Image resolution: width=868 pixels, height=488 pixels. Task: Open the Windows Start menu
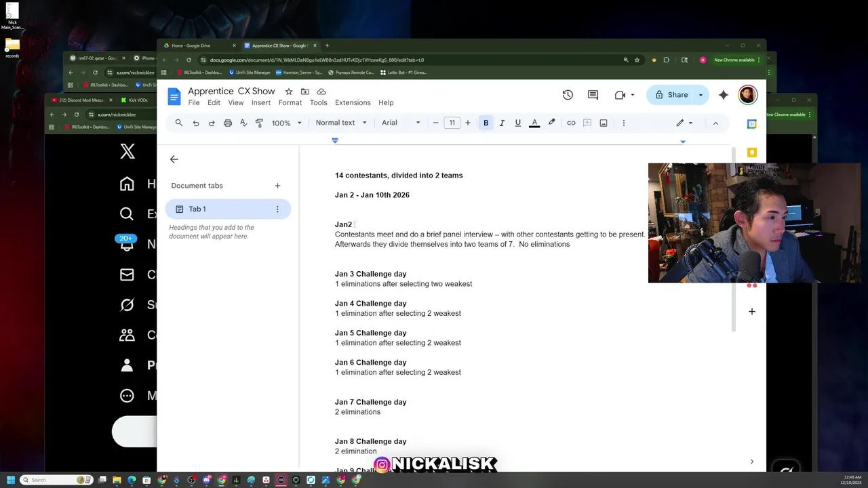(x=11, y=480)
